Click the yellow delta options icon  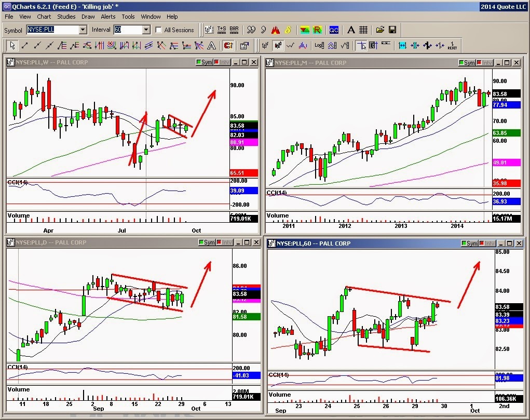(288, 30)
